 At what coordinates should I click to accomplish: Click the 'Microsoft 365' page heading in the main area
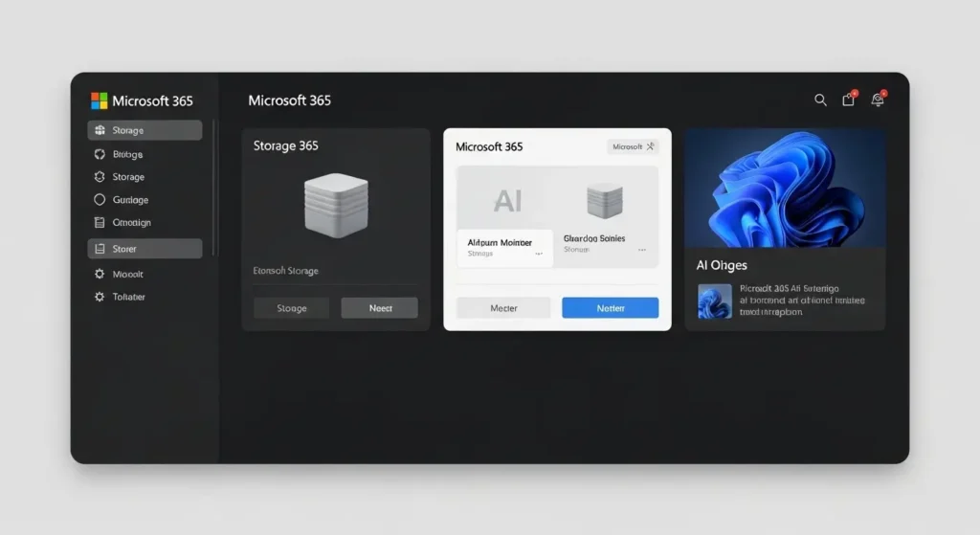[289, 100]
